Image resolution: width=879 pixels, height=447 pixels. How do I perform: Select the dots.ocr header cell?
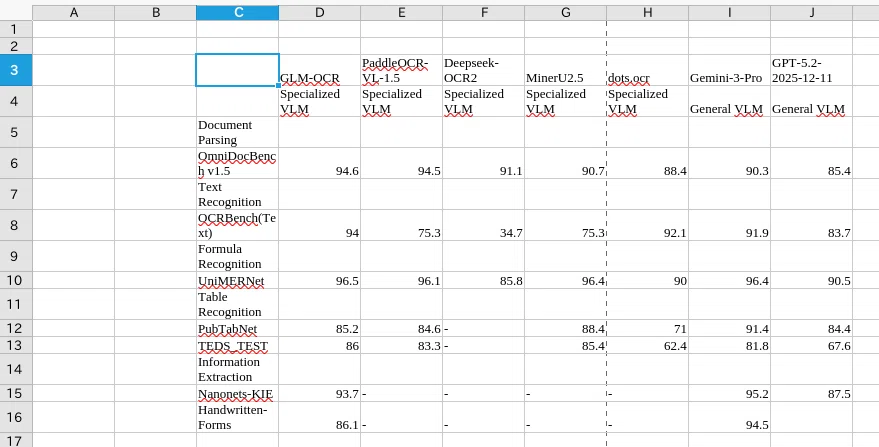(x=647, y=70)
